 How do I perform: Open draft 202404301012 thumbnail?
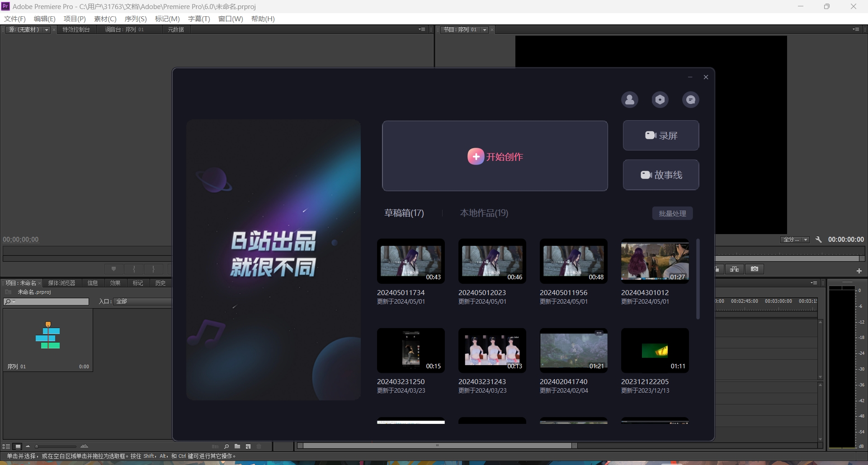[655, 261]
